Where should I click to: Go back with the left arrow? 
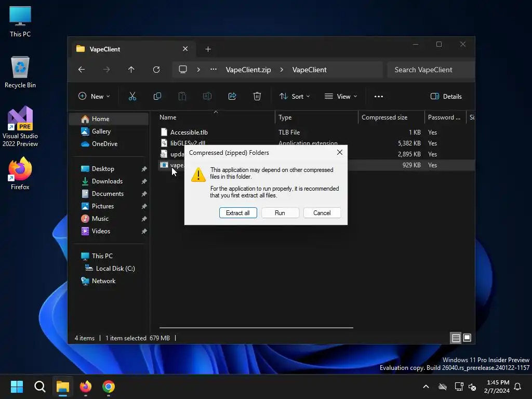(x=82, y=70)
